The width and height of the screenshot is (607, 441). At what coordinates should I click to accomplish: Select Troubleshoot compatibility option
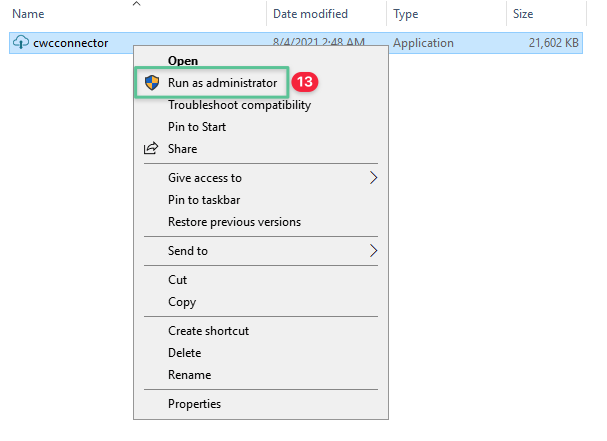point(239,105)
